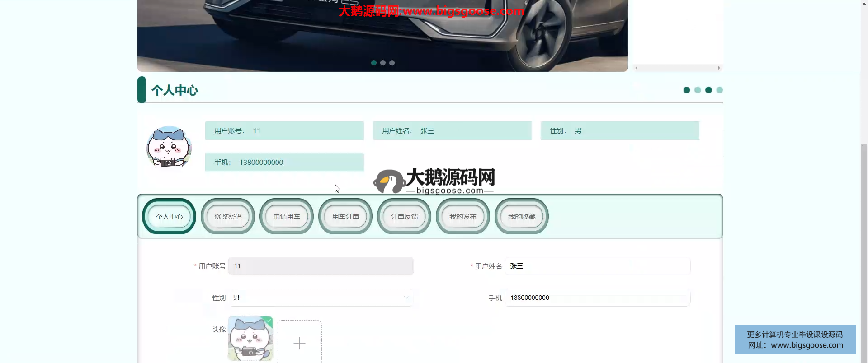Switch to the 修改密码 tab
Viewport: 868px width, 363px height.
pos(228,216)
